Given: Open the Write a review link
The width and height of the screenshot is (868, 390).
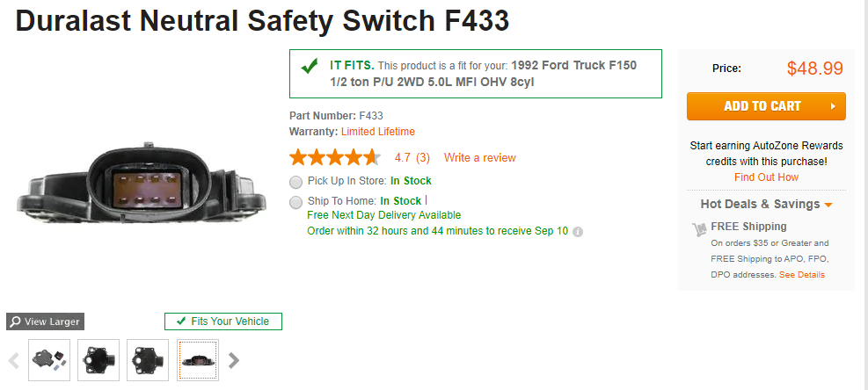Looking at the screenshot, I should [x=479, y=158].
